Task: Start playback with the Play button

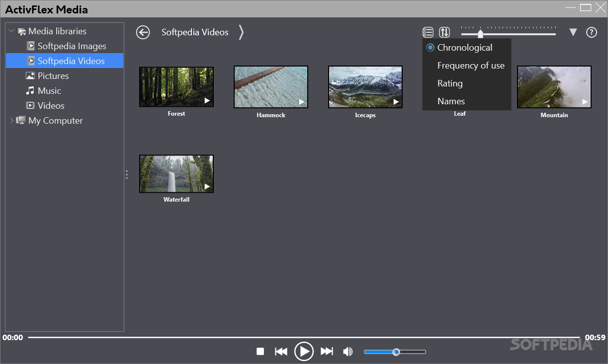Action: point(304,352)
